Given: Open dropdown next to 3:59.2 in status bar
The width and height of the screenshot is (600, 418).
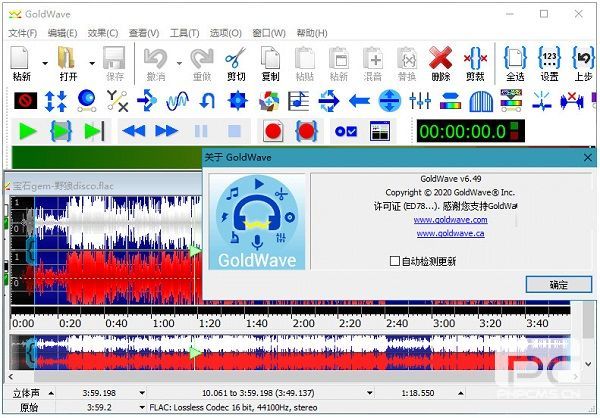Looking at the screenshot, I should click(142, 407).
